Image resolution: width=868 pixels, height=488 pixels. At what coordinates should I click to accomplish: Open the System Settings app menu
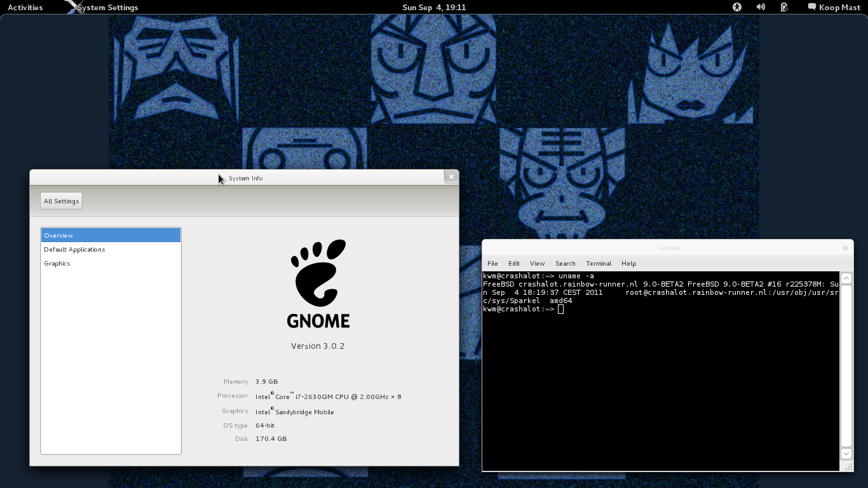click(102, 8)
